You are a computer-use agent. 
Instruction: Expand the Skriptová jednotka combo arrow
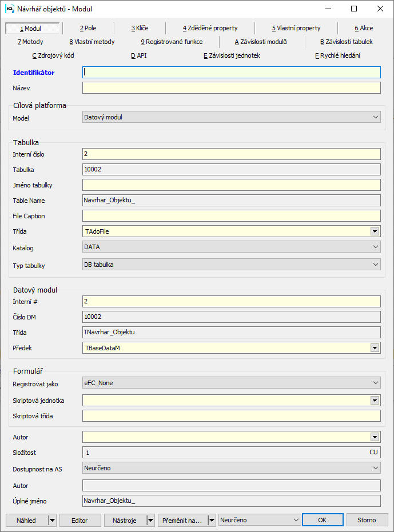(x=375, y=401)
